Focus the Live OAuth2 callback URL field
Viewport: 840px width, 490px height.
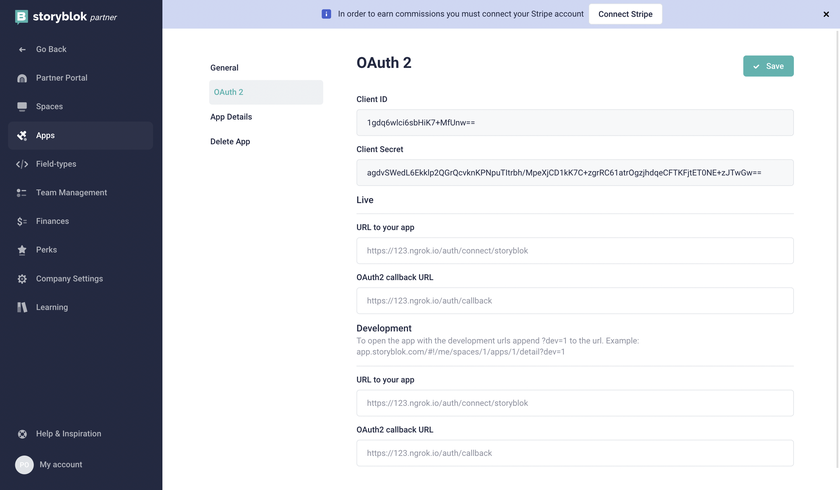(575, 301)
